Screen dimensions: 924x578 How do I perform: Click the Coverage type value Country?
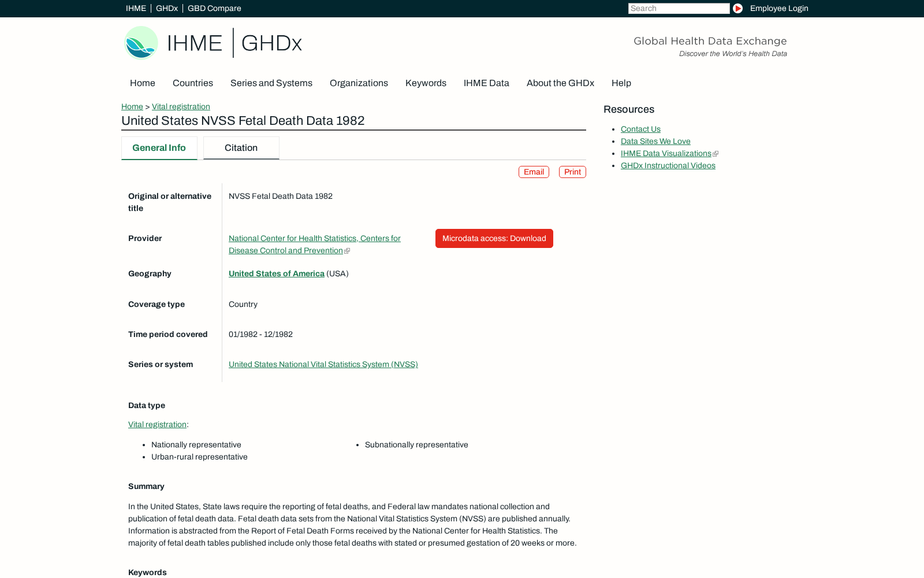click(243, 305)
